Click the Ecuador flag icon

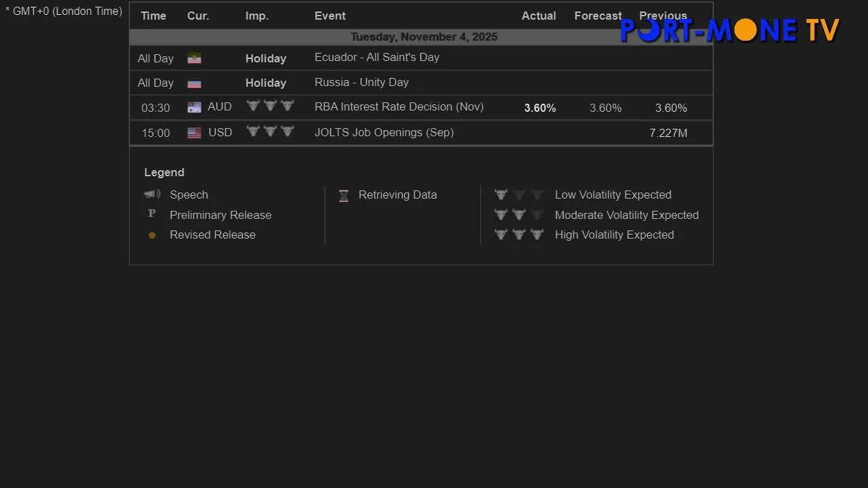click(x=194, y=58)
